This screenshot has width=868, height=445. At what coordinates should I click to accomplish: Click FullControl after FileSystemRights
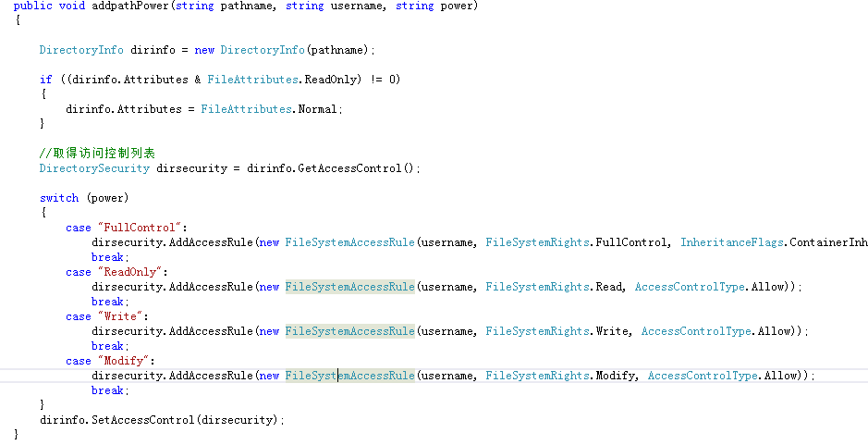click(631, 242)
